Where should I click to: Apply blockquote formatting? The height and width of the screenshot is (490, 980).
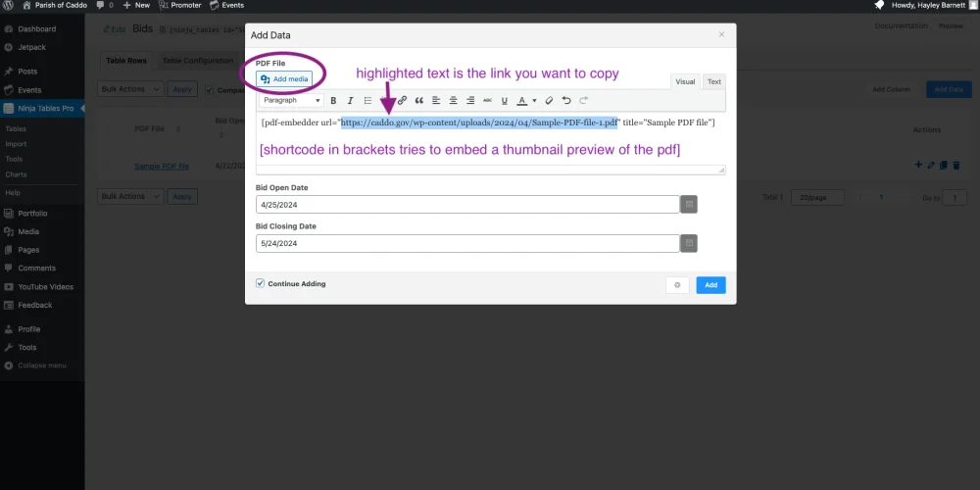[x=418, y=100]
